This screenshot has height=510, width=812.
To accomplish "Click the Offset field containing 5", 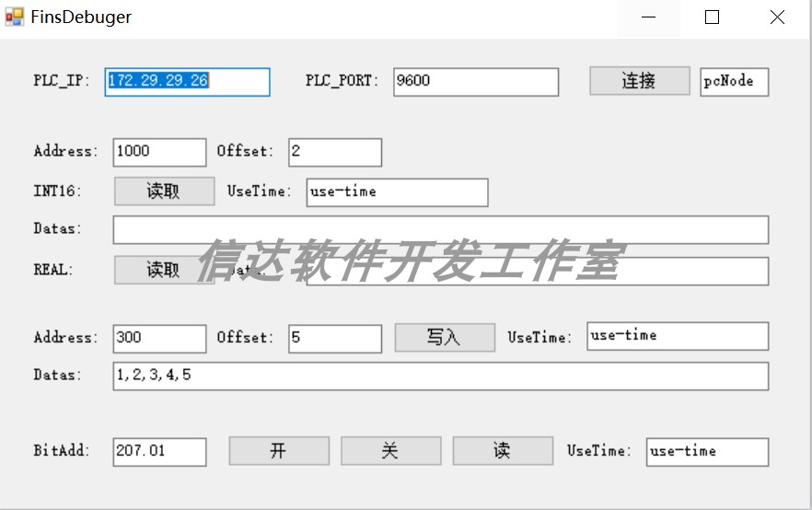I will (x=335, y=339).
